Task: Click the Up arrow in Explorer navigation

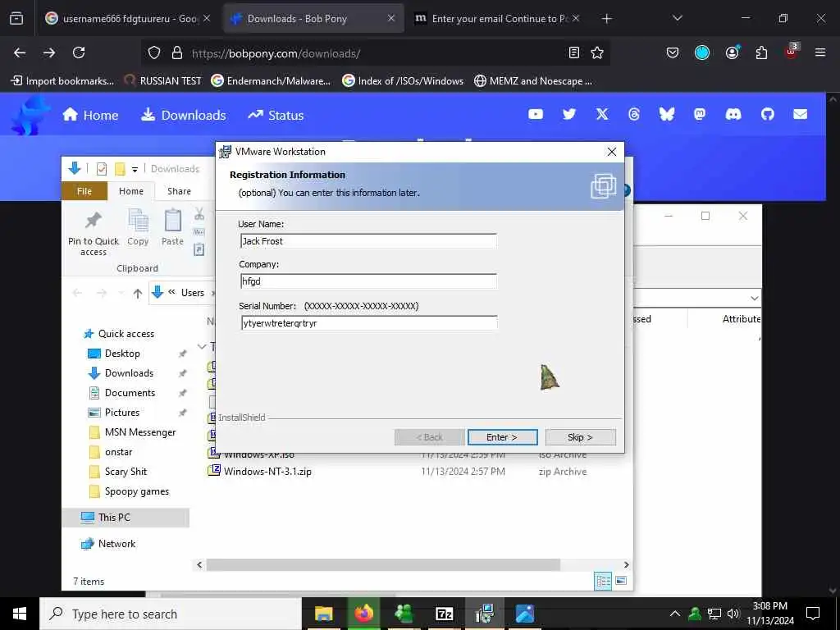Action: 138,293
